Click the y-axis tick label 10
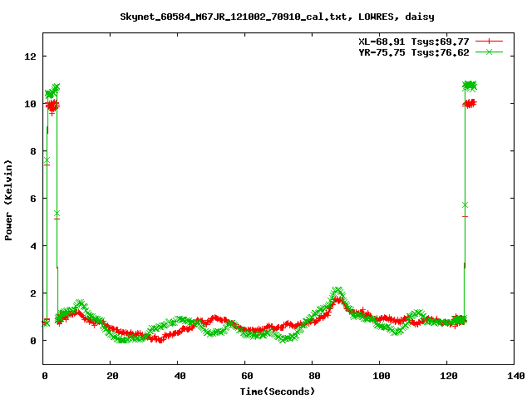This screenshot has width=532, height=399. [30, 104]
